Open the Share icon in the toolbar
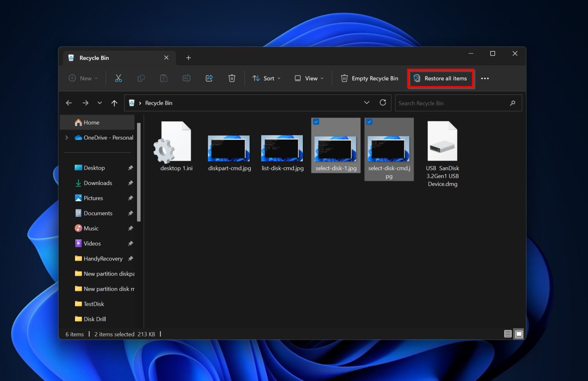 tap(209, 78)
